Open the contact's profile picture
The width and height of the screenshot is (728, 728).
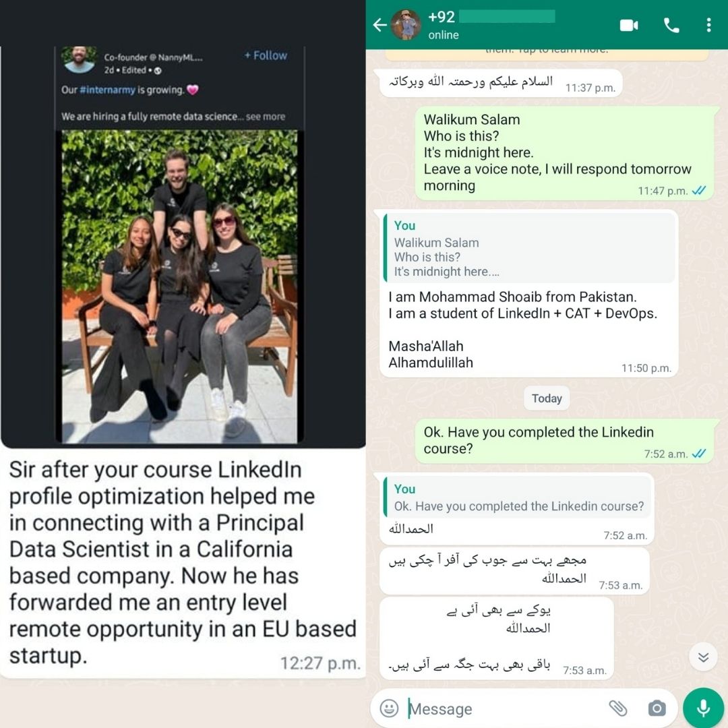tap(405, 25)
